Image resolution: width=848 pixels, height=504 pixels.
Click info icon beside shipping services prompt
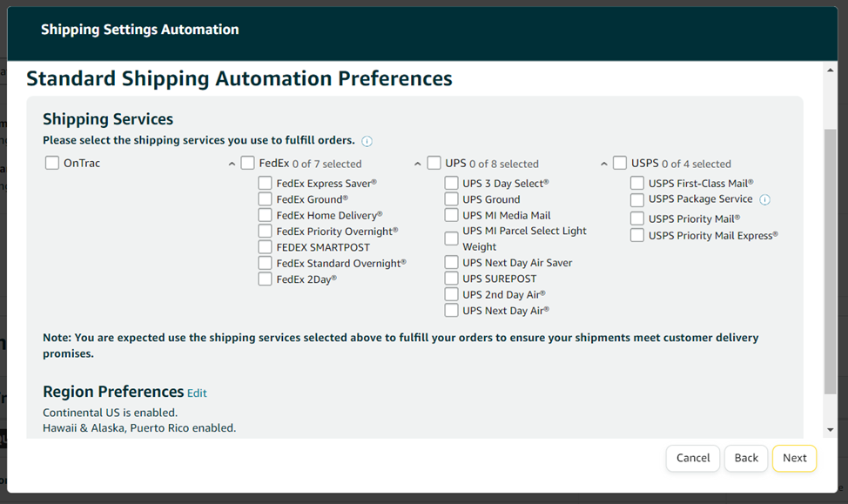(x=367, y=141)
